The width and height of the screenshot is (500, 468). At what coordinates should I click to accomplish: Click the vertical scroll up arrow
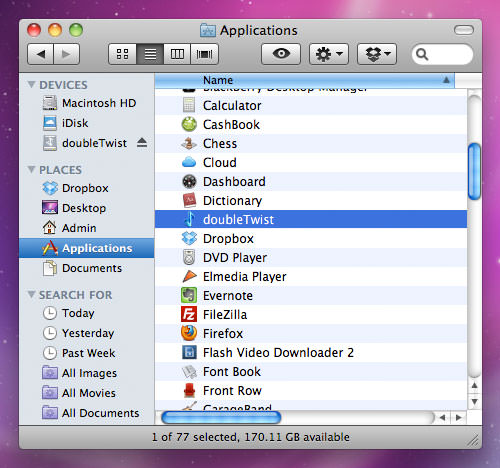tap(474, 386)
